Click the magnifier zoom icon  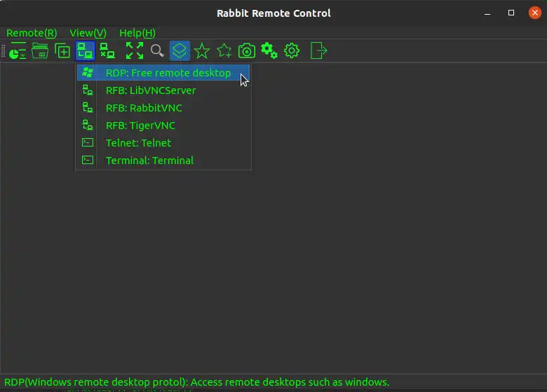pos(157,51)
